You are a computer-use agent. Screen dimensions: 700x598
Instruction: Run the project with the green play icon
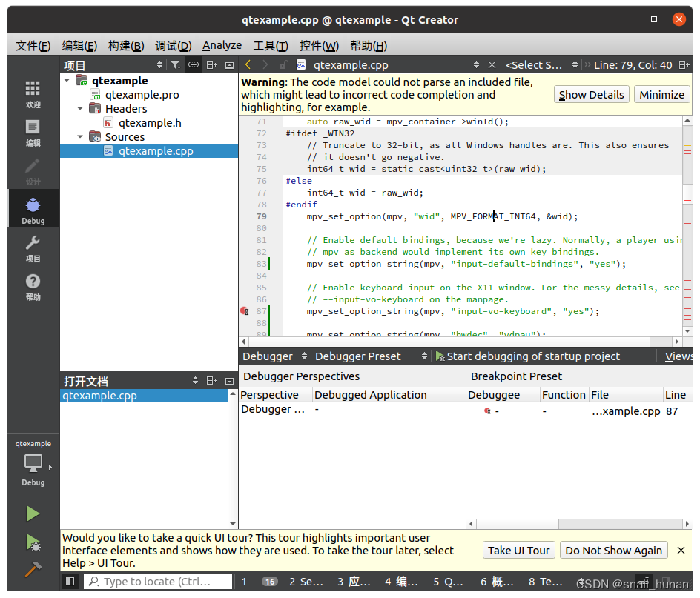(x=33, y=513)
